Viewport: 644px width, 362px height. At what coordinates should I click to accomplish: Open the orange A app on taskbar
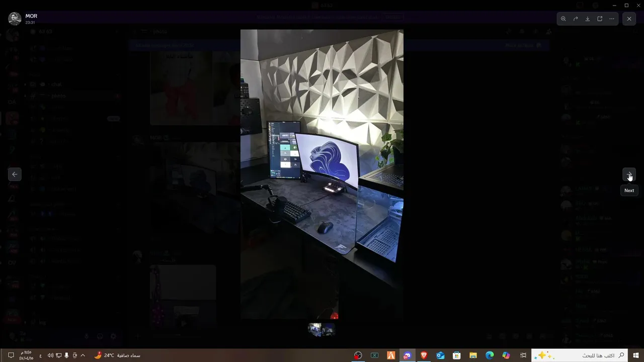coord(391,355)
